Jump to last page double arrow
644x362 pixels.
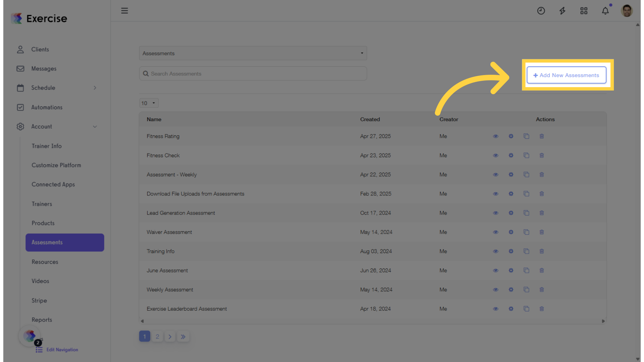tap(183, 337)
